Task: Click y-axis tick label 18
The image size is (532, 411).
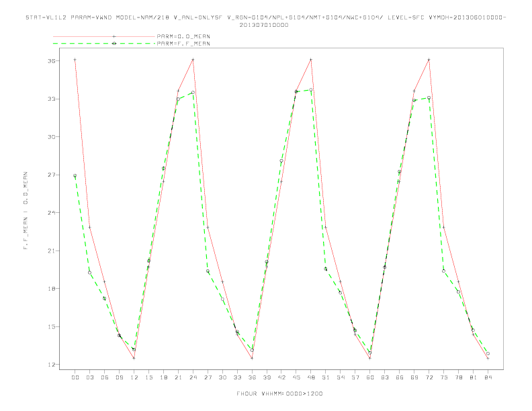Action: tap(52, 289)
